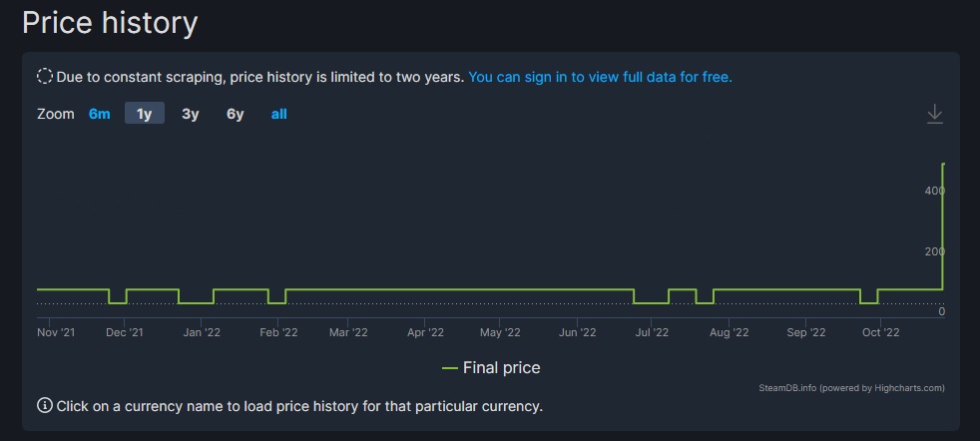
Task: Open SteamDB.info Highcharts credit link
Action: pyautogui.click(x=851, y=388)
